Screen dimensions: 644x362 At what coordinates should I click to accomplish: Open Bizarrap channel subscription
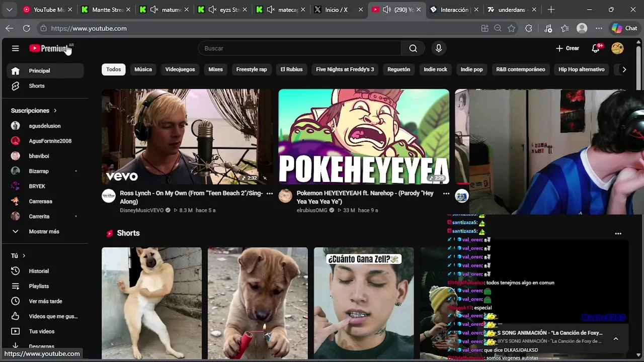45,171
